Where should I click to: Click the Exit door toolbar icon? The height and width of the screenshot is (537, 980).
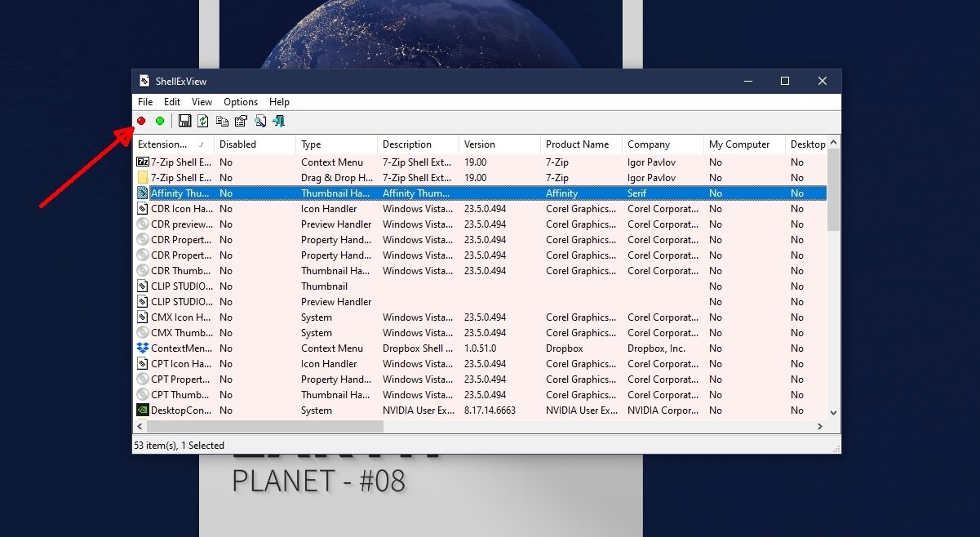279,122
